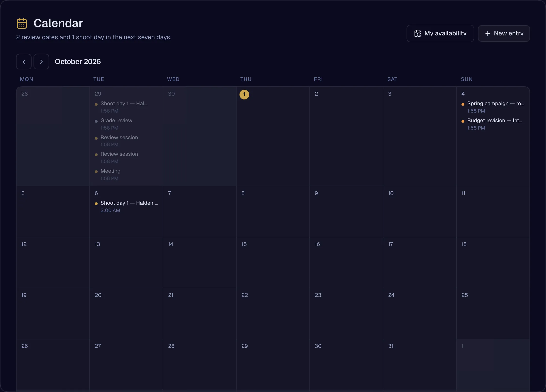Open the Budget revision entry

pyautogui.click(x=493, y=124)
